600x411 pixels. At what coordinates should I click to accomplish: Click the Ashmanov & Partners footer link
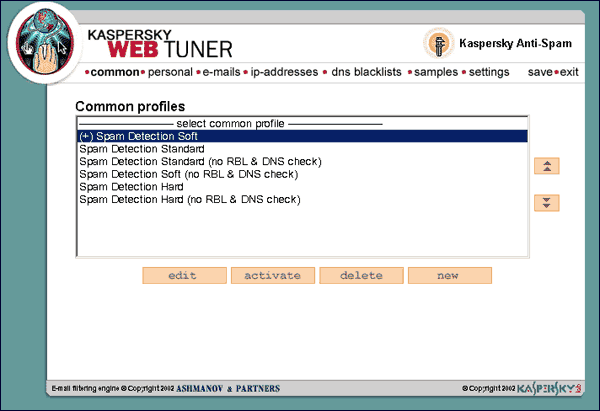tap(228, 388)
